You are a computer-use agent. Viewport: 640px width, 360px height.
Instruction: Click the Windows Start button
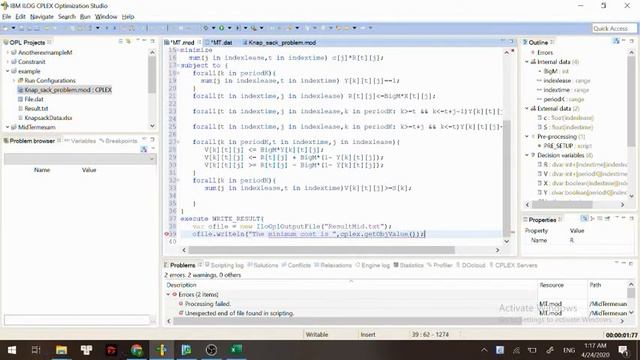(x=11, y=350)
